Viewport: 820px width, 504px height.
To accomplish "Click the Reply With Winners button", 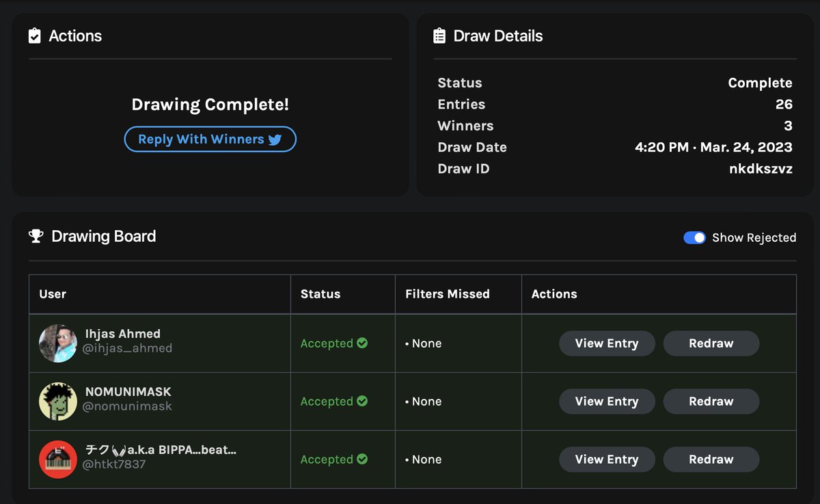I will pos(210,139).
